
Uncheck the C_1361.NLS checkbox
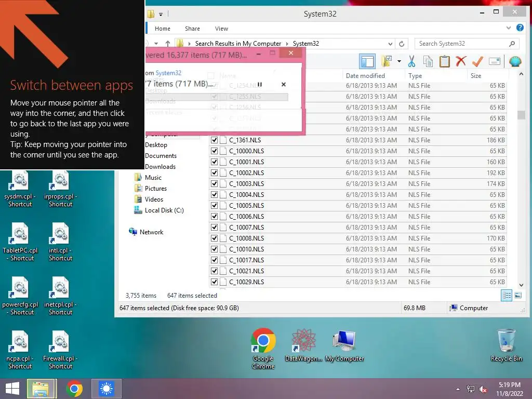[214, 140]
